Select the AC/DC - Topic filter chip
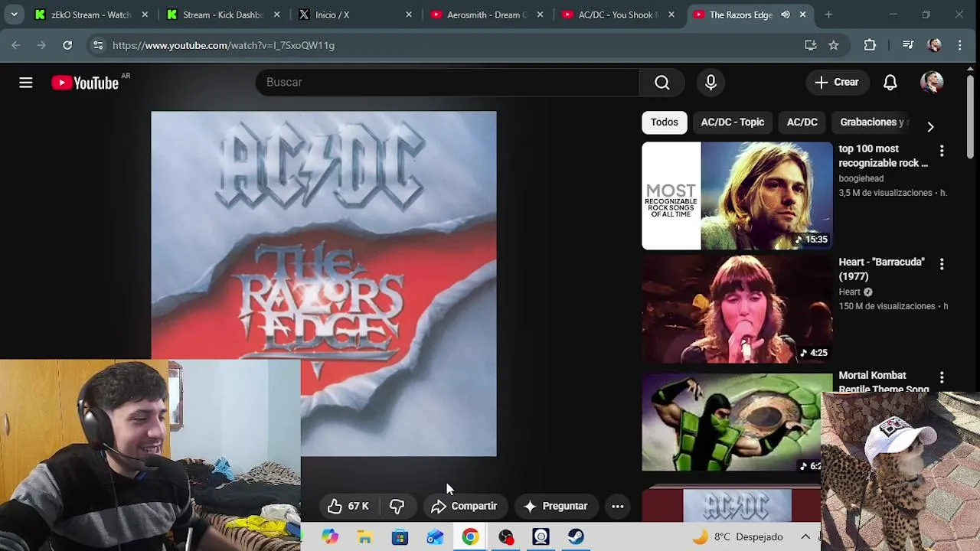 coord(733,122)
